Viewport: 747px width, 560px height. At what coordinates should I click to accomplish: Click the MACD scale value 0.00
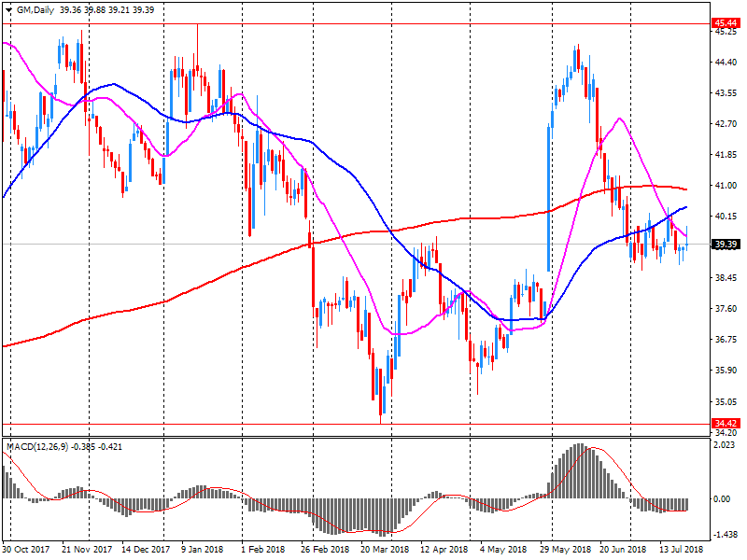(x=722, y=498)
